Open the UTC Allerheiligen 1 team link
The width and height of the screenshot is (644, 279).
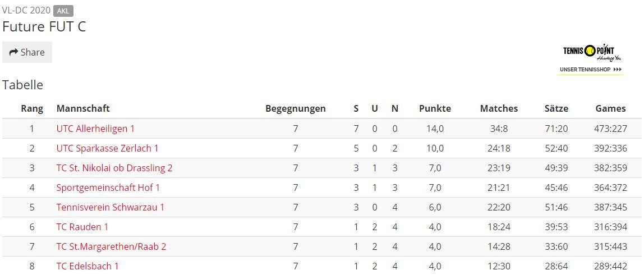[x=95, y=129]
